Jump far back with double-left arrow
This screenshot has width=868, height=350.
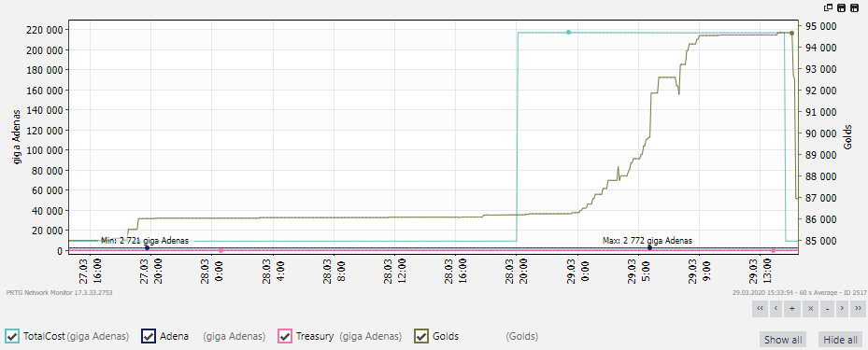click(x=760, y=308)
